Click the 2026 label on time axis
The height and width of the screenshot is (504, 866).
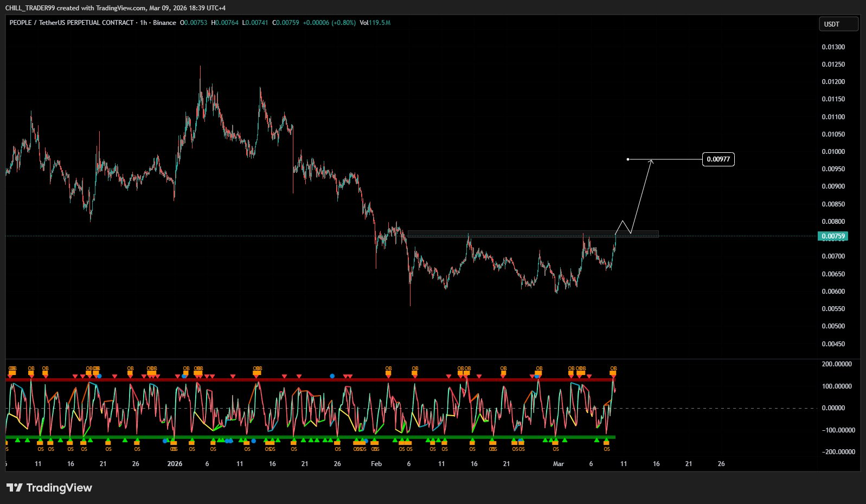(175, 464)
